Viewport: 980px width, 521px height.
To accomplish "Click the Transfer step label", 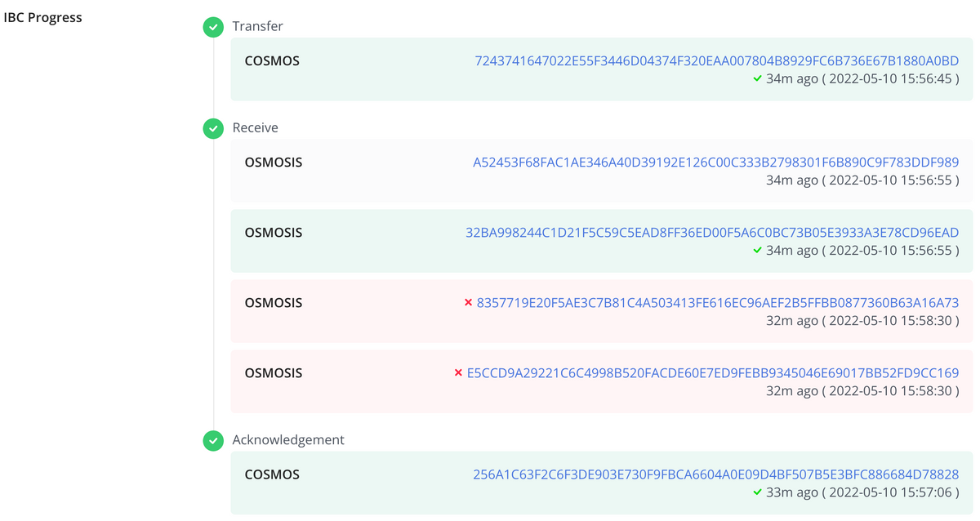I will (x=258, y=26).
